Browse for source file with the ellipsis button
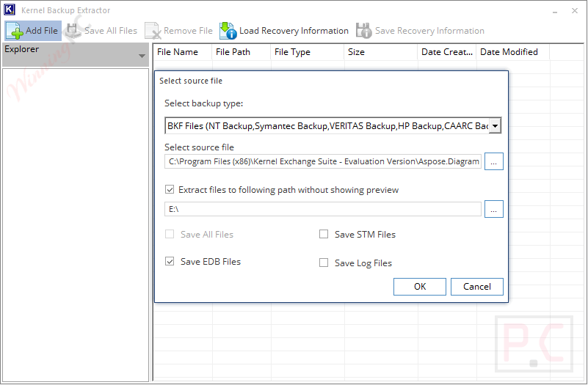The image size is (588, 385). [493, 161]
